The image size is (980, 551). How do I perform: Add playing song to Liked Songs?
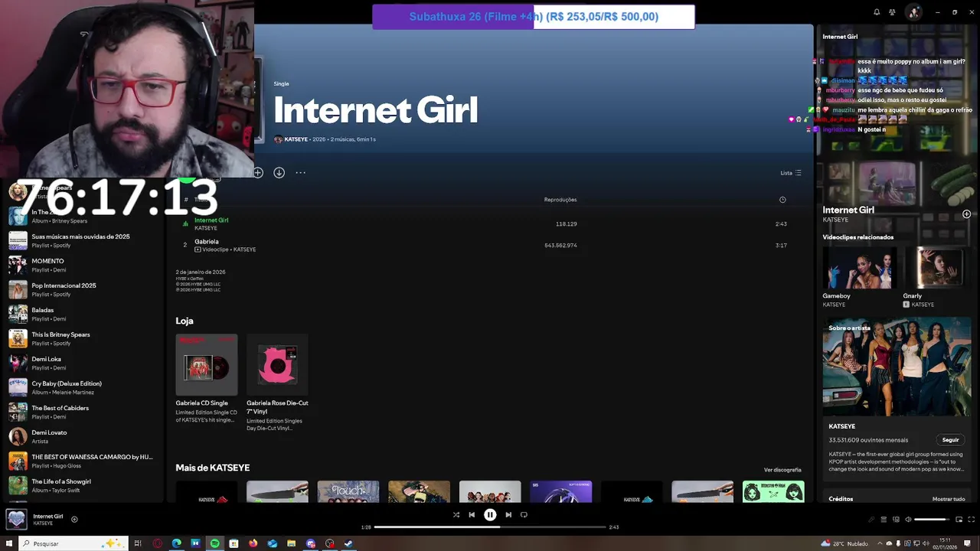(x=74, y=520)
